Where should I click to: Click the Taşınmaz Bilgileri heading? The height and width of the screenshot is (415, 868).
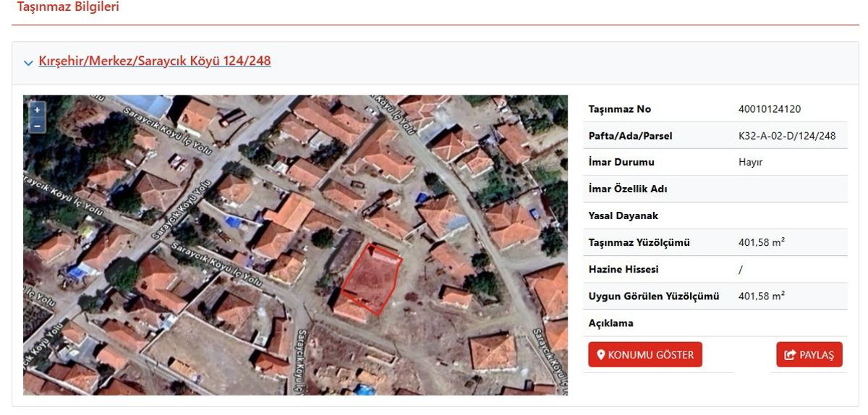point(68,7)
